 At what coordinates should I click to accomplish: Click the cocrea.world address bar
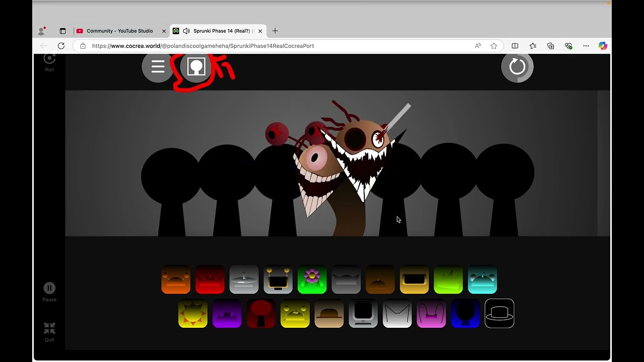point(287,46)
